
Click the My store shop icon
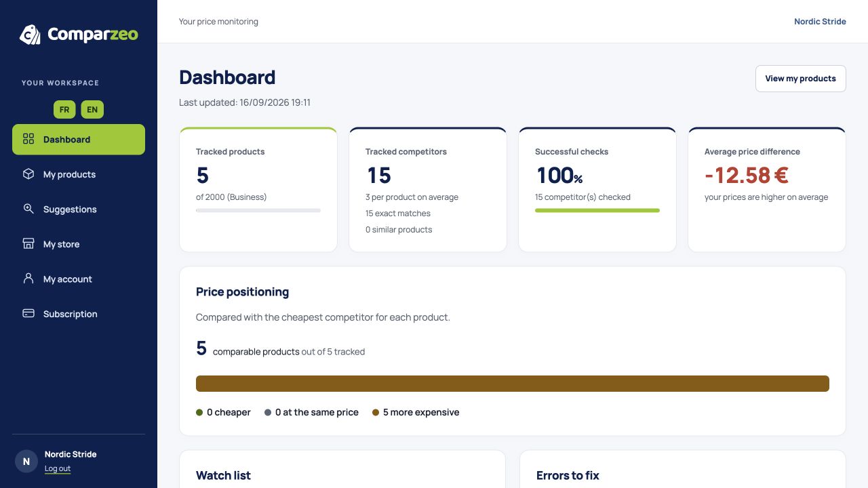click(x=28, y=243)
